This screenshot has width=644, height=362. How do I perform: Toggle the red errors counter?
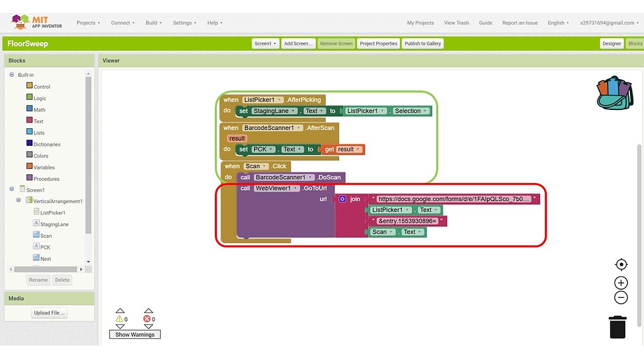click(148, 319)
